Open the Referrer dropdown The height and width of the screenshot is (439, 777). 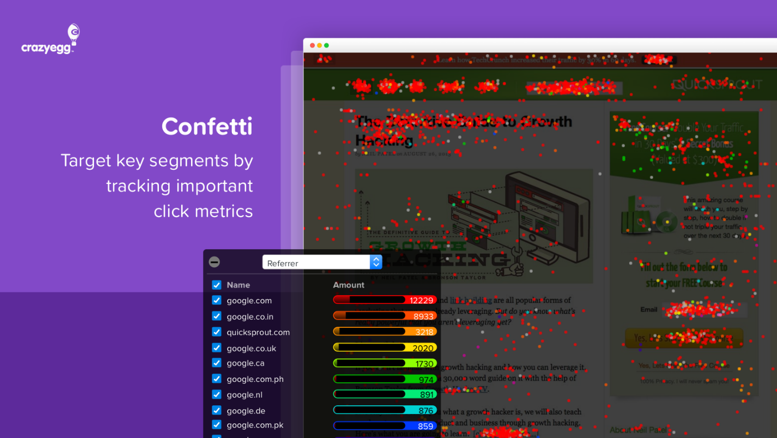[x=322, y=263]
